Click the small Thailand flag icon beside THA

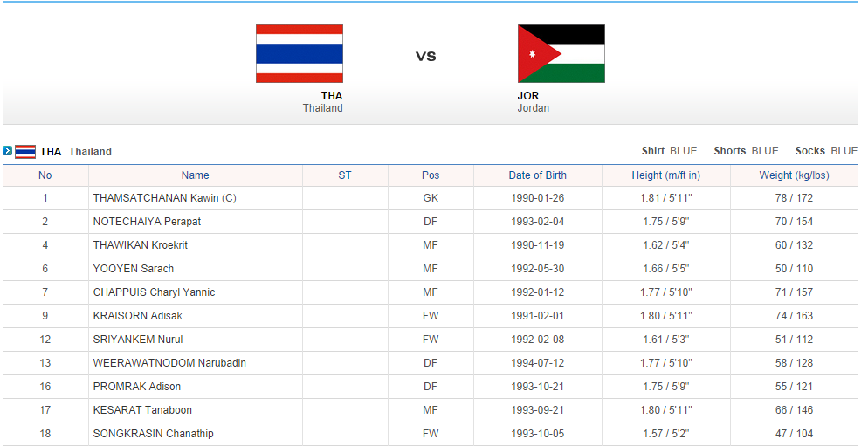pyautogui.click(x=25, y=152)
